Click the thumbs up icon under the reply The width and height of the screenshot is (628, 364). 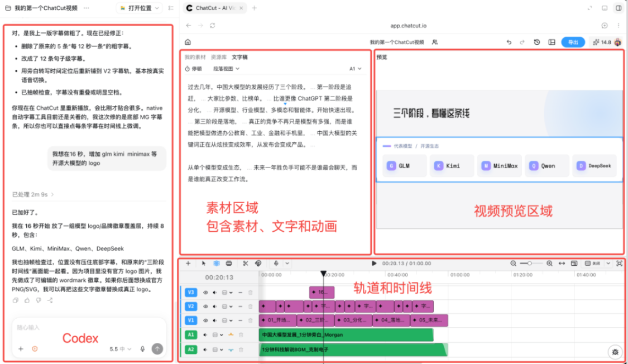coord(27,300)
